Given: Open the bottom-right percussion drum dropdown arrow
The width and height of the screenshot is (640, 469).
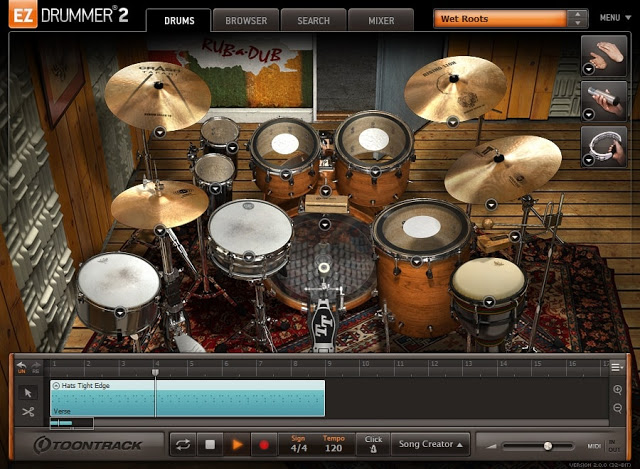Looking at the screenshot, I should coord(489,302).
